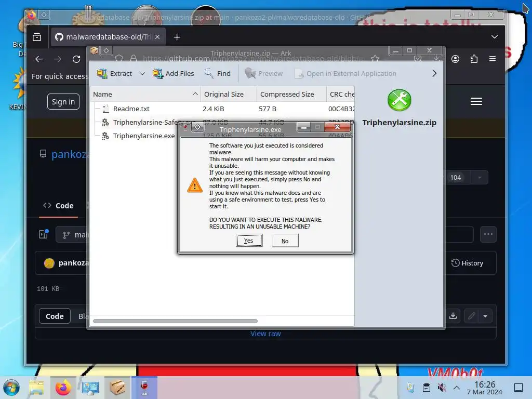
Task: Sort by Original Size column
Action: (229, 94)
